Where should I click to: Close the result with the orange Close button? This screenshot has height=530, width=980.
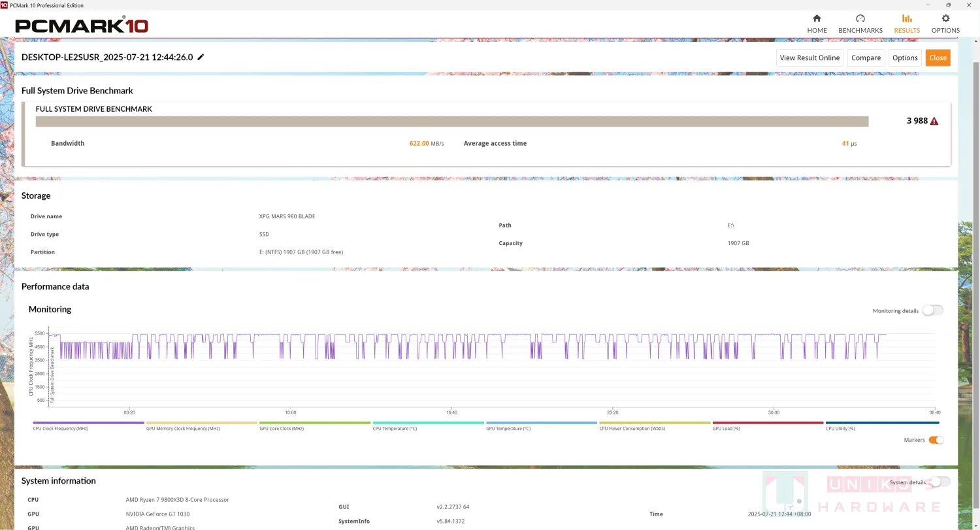[x=938, y=58]
